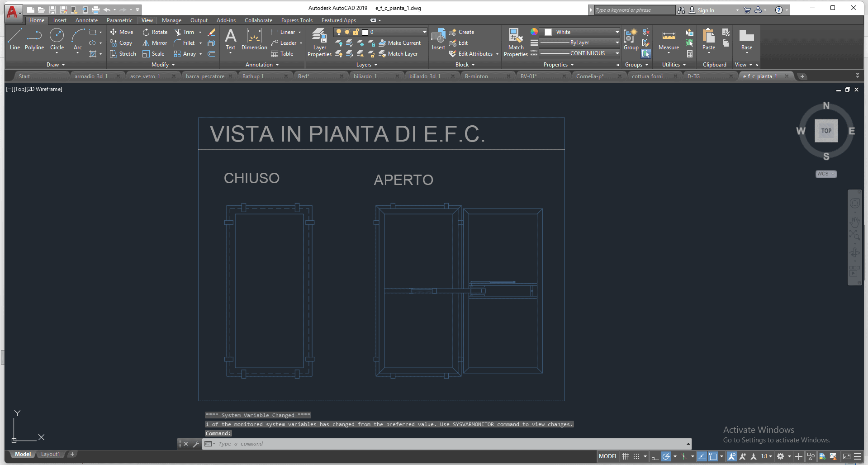
Task: Select the Measure utility
Action: click(669, 40)
